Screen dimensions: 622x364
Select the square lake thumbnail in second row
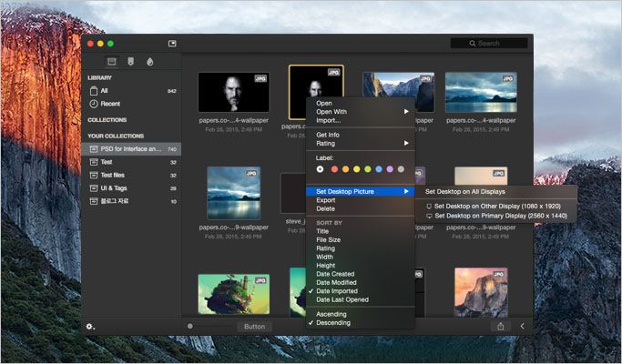coord(234,193)
